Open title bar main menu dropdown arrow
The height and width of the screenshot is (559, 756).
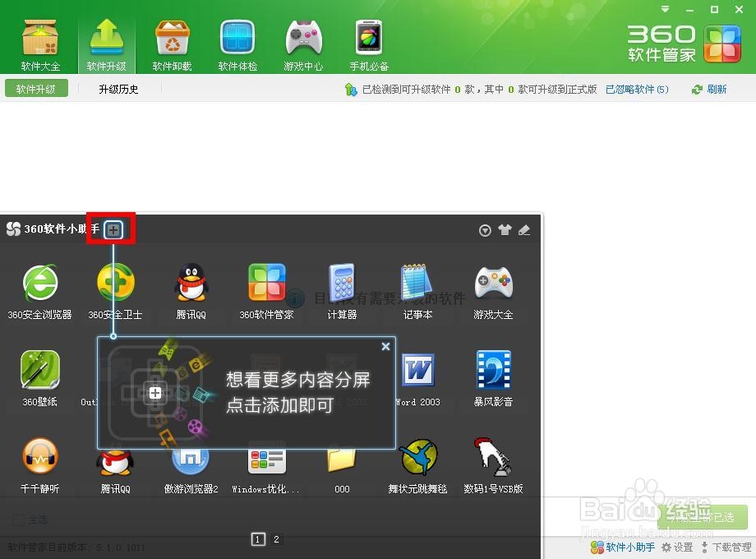[666, 9]
